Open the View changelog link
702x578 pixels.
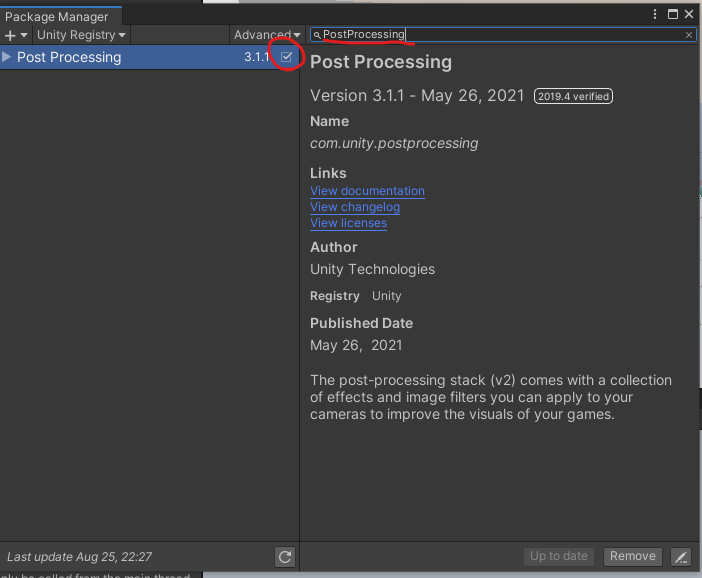click(355, 207)
